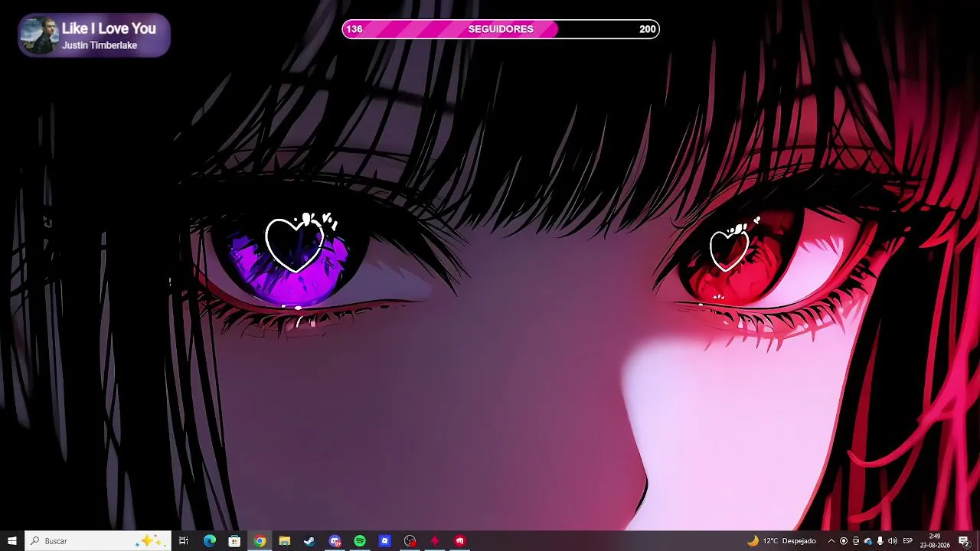Launch Microsoft Edge from the taskbar
This screenshot has width=980, height=551.
(210, 541)
